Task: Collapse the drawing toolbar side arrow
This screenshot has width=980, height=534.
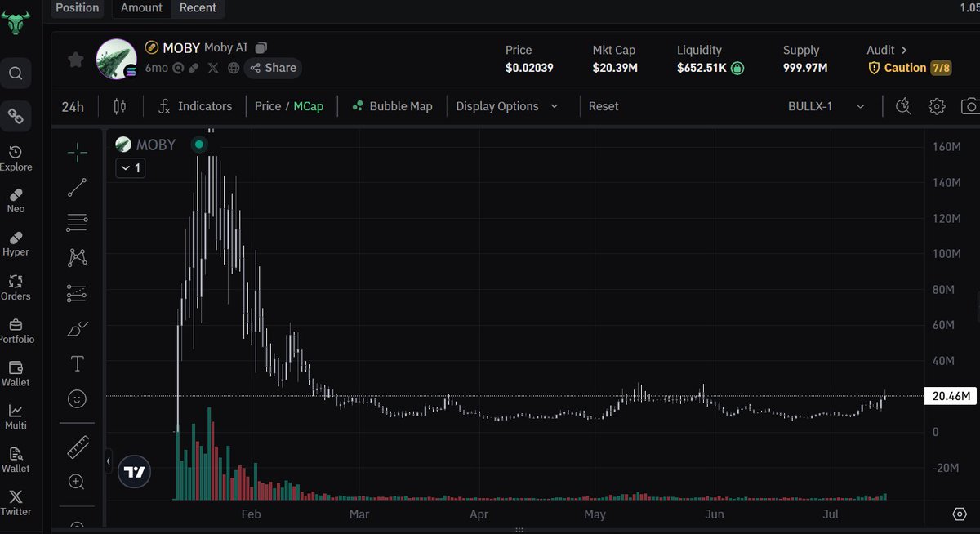Action: [x=109, y=461]
